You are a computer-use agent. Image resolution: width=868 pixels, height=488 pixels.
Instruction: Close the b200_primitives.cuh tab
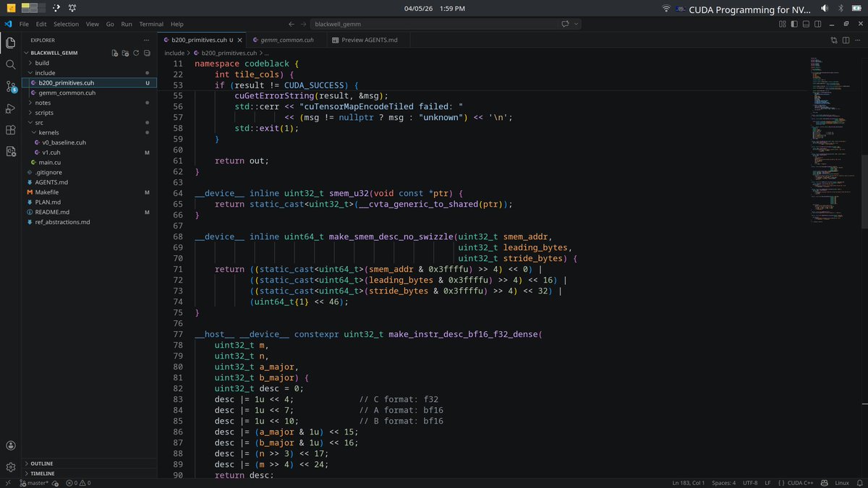point(241,40)
